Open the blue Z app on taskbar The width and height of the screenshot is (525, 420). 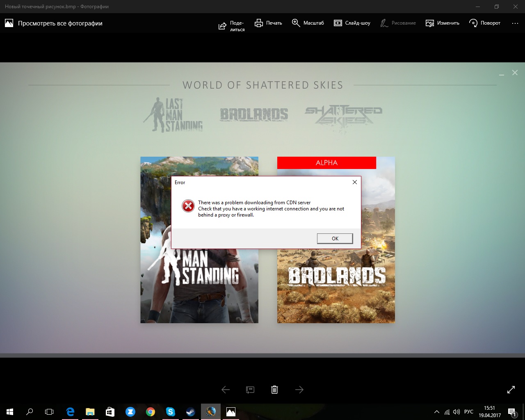pyautogui.click(x=130, y=412)
